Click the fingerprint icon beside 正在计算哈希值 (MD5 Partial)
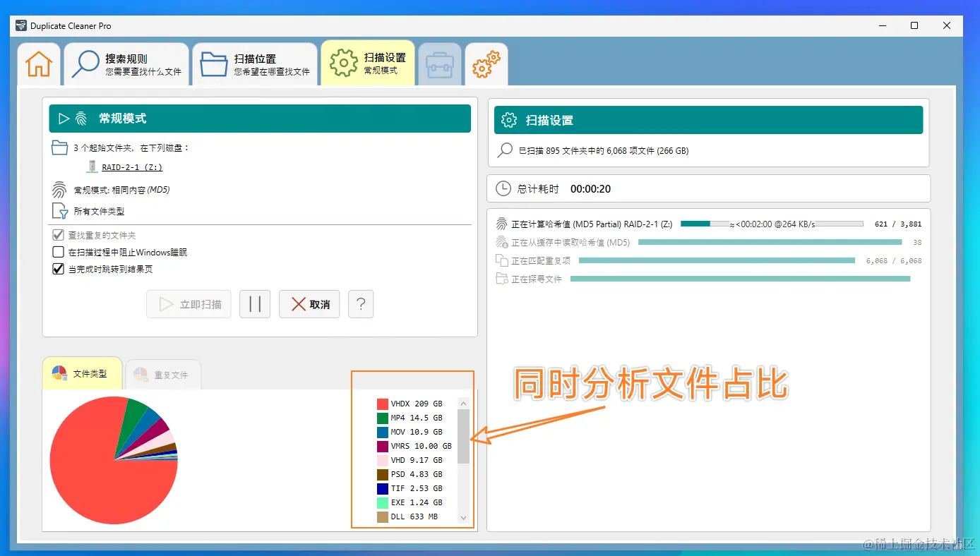 [502, 224]
